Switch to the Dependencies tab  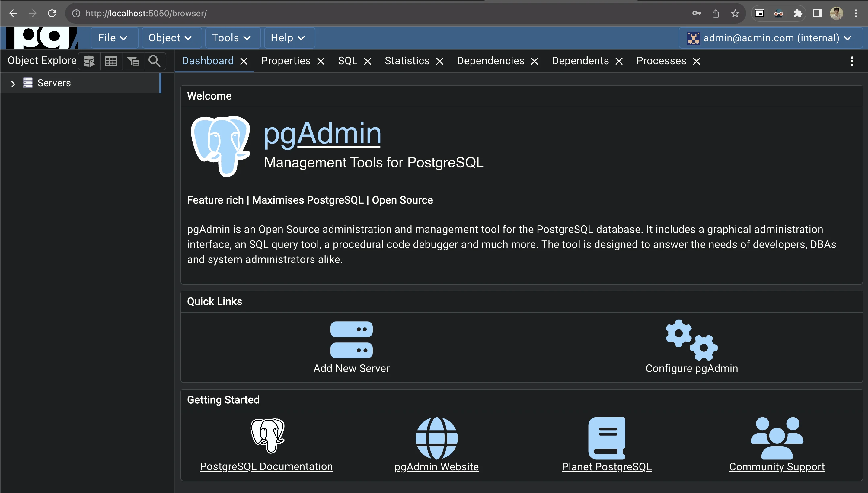coord(491,61)
